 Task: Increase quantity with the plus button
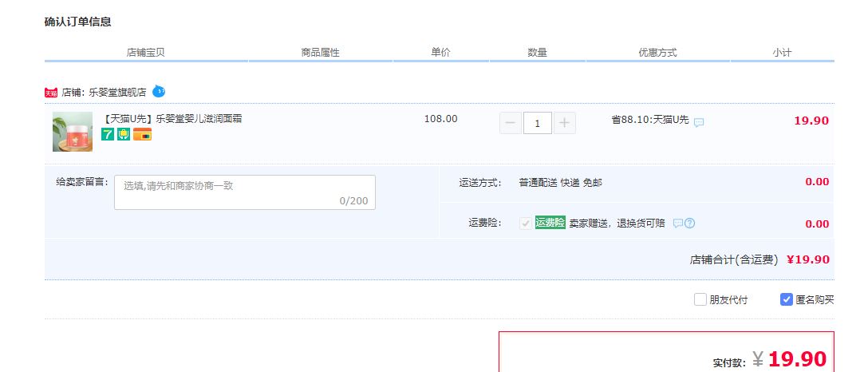click(x=564, y=123)
